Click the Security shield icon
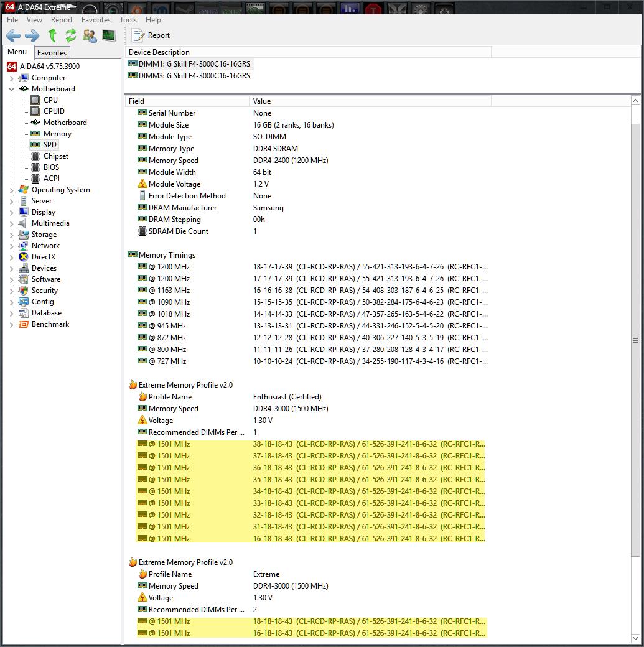Screen dimensions: 644x647 24,291
